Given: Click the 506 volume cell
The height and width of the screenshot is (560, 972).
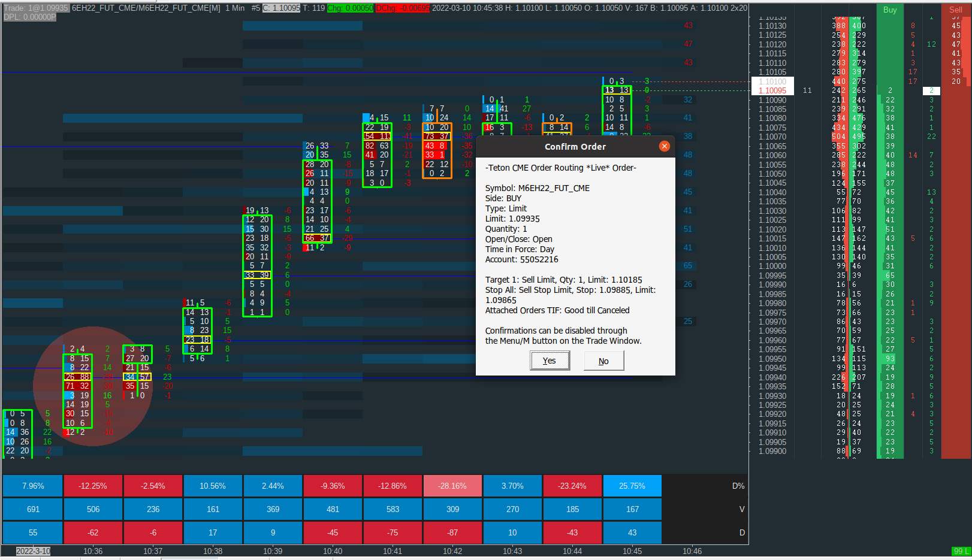Looking at the screenshot, I should 93,509.
